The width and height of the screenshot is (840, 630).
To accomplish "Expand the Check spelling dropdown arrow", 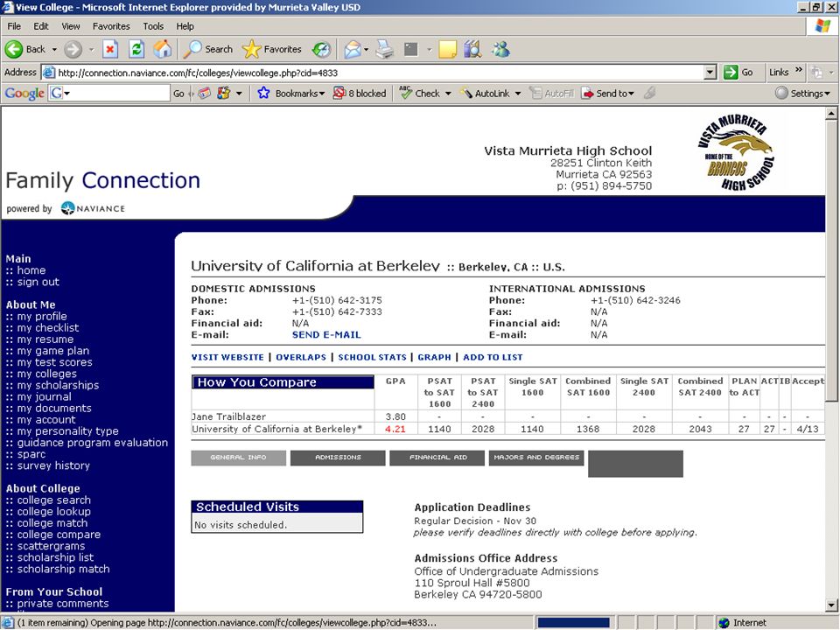I will click(448, 94).
